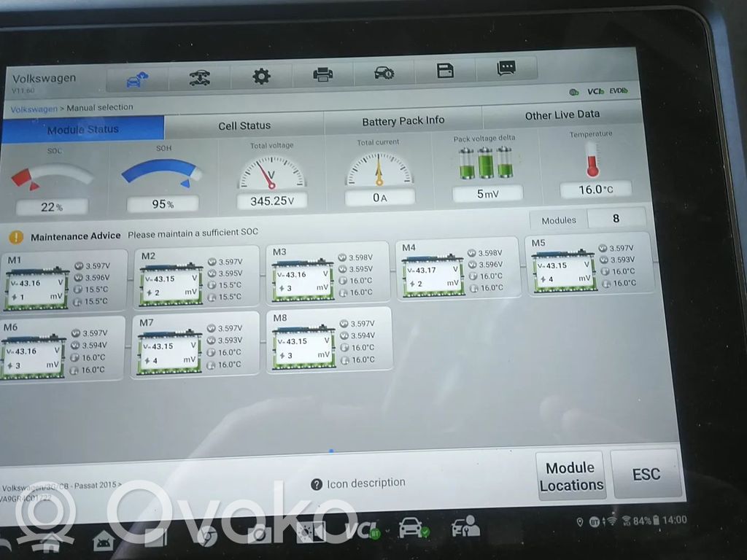Tap the pack voltage delta value 5mV

487,194
